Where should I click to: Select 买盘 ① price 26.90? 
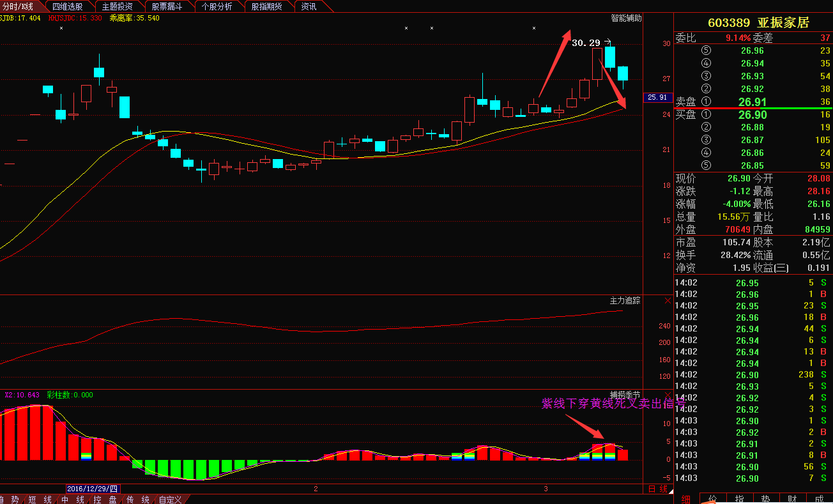[753, 115]
